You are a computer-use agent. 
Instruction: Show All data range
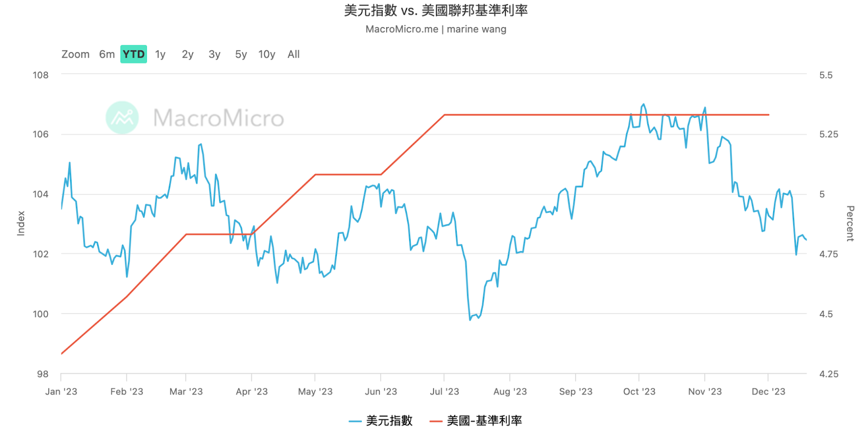[293, 54]
